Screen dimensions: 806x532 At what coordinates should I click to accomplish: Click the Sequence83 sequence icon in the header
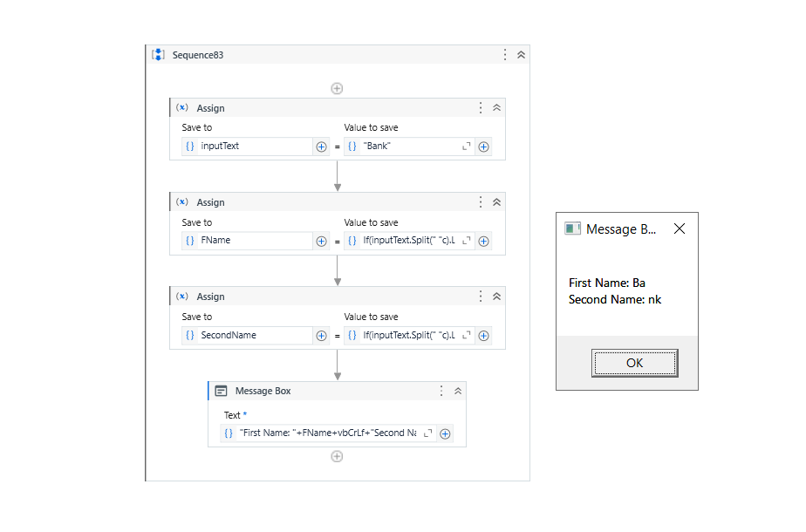tap(158, 54)
